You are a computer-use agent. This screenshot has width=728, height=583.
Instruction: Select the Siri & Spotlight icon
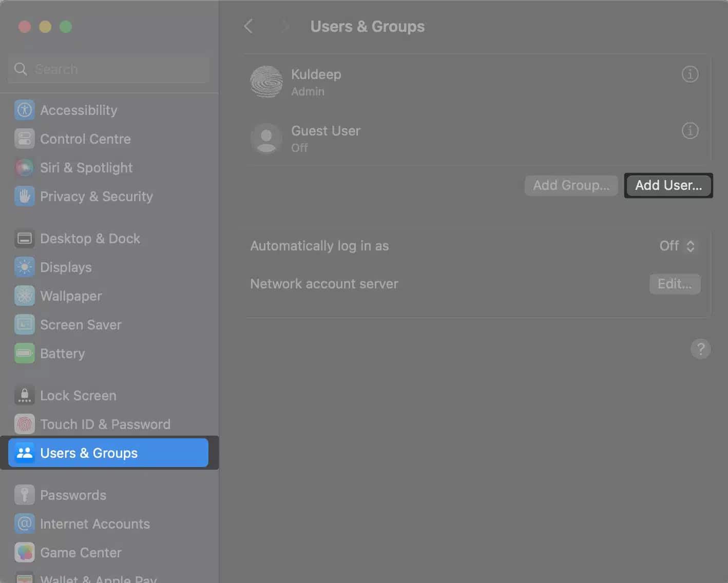25,167
